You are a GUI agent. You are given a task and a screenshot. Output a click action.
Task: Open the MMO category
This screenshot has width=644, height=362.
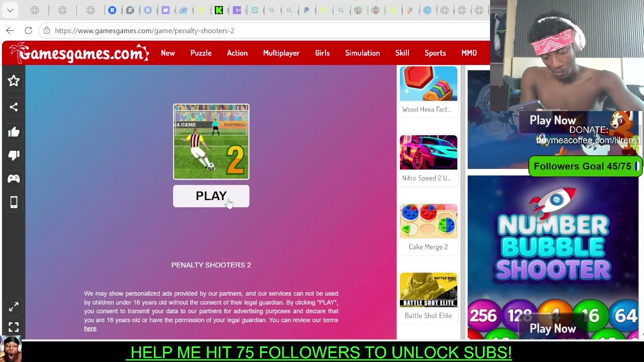[x=469, y=53]
